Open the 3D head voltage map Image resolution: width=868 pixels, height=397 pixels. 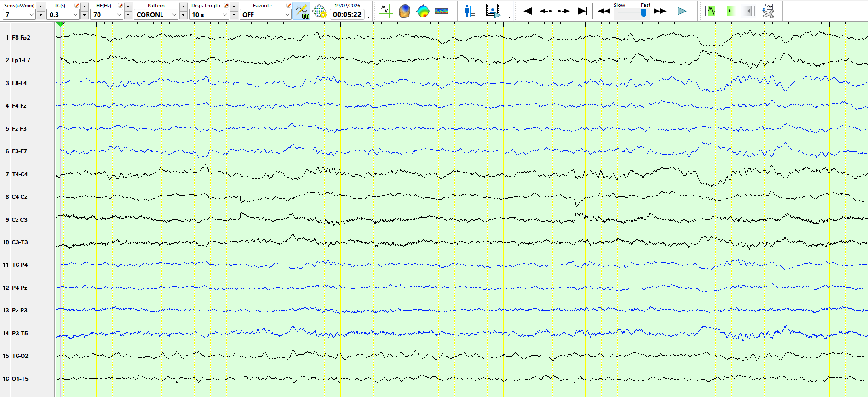point(404,11)
